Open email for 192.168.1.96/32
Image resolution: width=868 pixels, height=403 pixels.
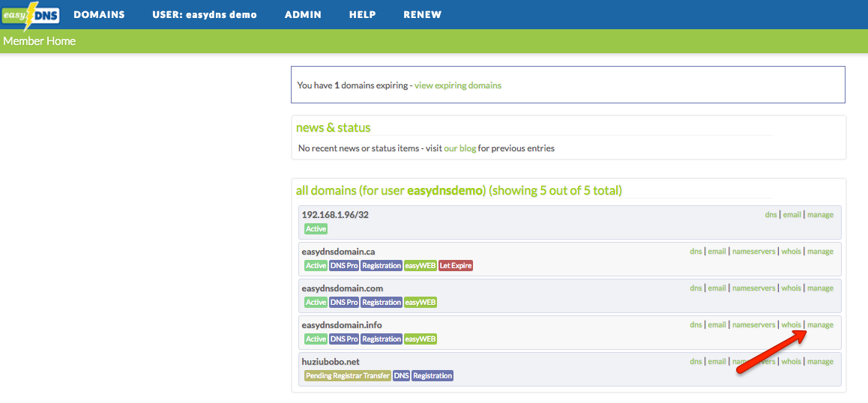pyautogui.click(x=792, y=215)
